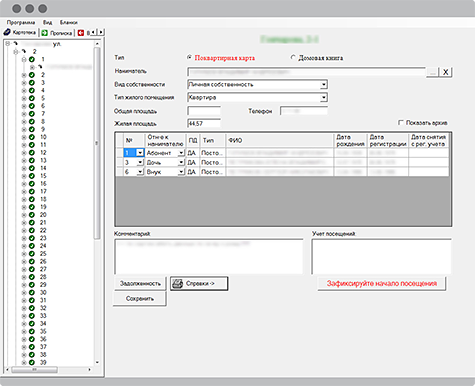Open the Программа menu
The width and height of the screenshot is (475, 386).
(21, 22)
